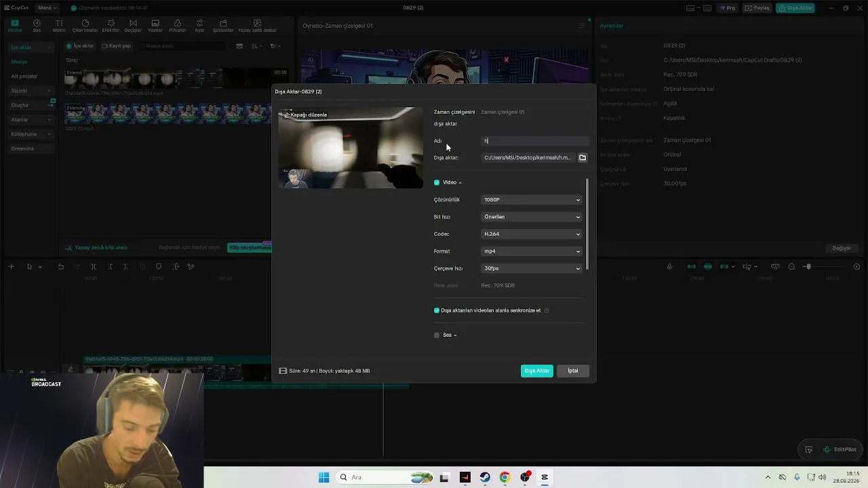Click the CapCut icon on the taskbar
Screen dimensions: 868x488
(545, 477)
